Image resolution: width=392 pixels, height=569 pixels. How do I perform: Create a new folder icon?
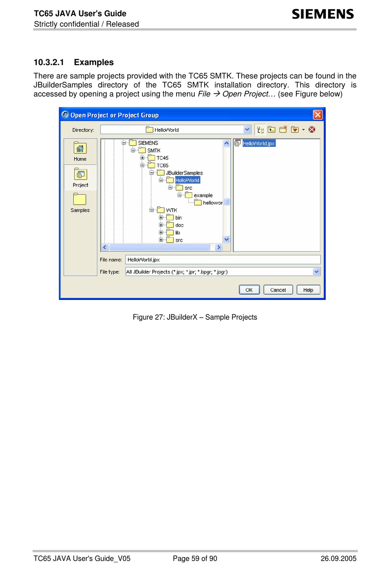(283, 130)
